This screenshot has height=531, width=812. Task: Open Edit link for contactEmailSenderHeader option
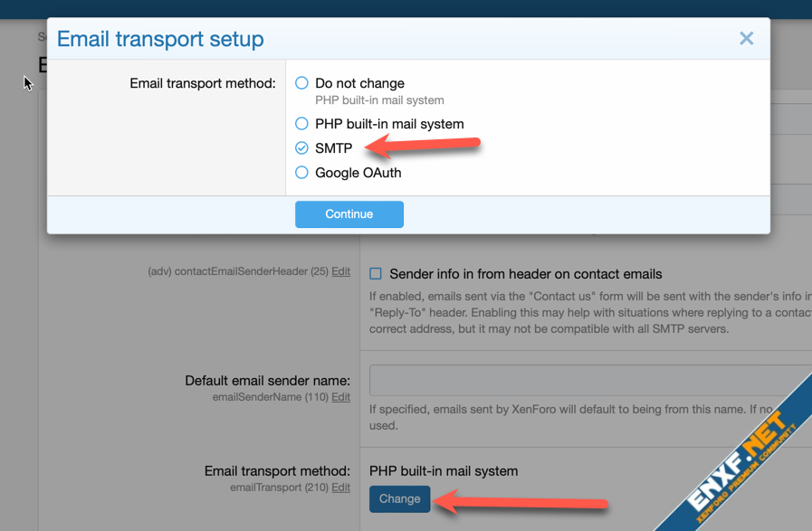click(340, 271)
